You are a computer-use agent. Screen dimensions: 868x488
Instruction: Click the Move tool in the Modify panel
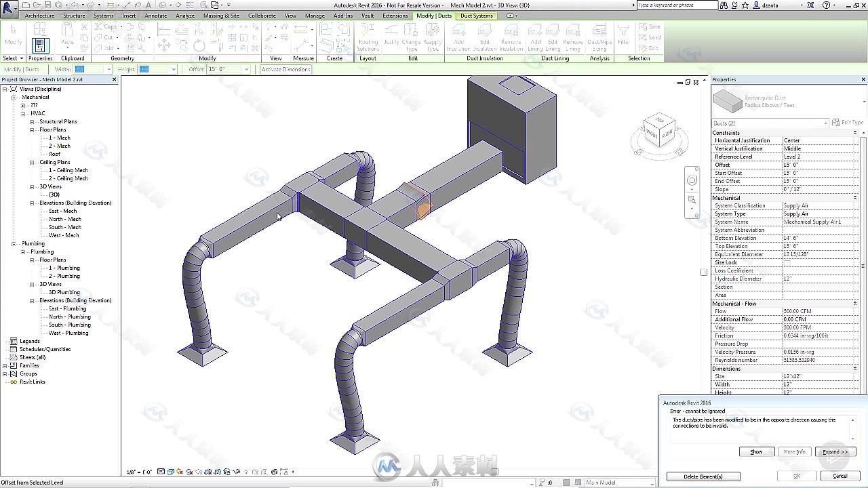tap(163, 45)
